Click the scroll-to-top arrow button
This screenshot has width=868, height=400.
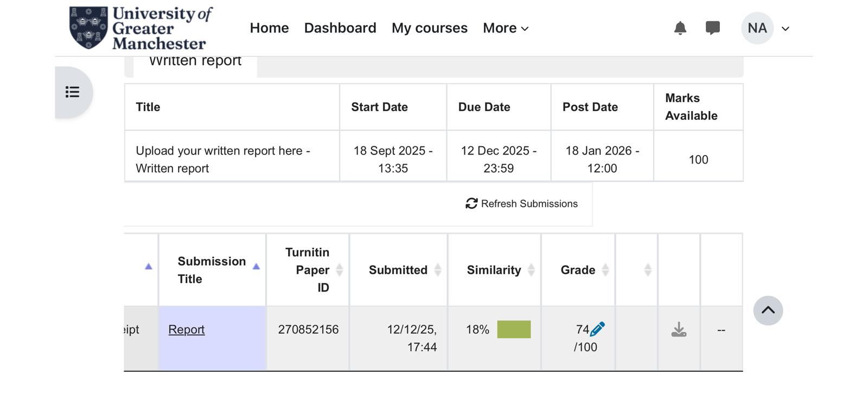768,310
